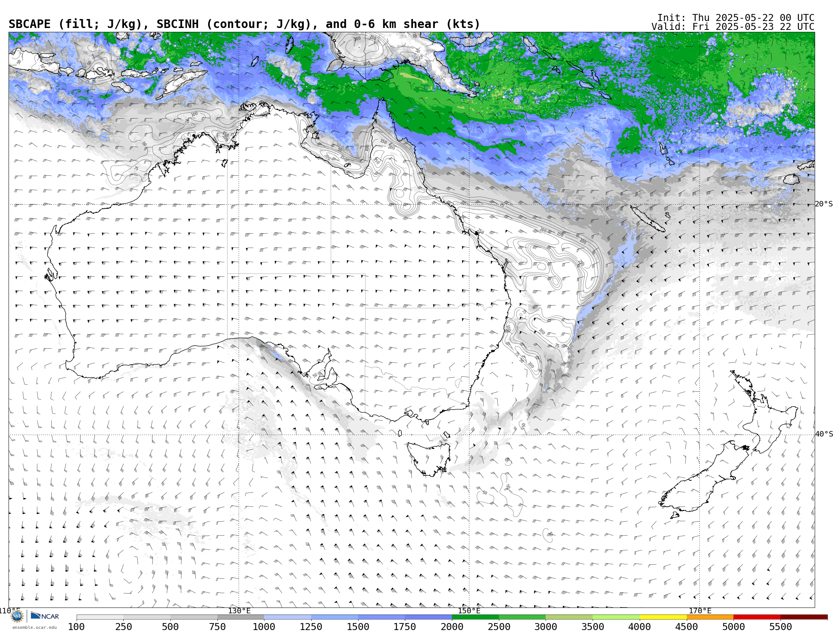Viewport: 840px width, 632px height.
Task: Click the 100 colorbar label
Action: click(x=76, y=627)
